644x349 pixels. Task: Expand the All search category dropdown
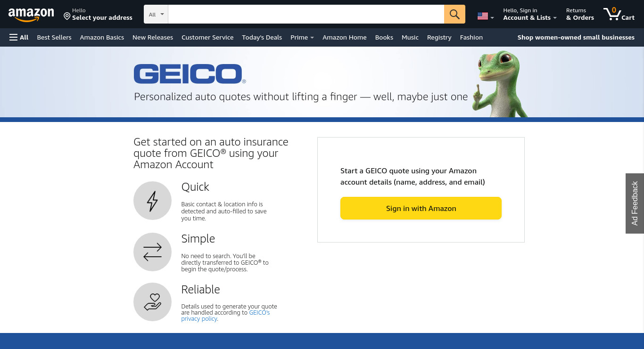(156, 14)
